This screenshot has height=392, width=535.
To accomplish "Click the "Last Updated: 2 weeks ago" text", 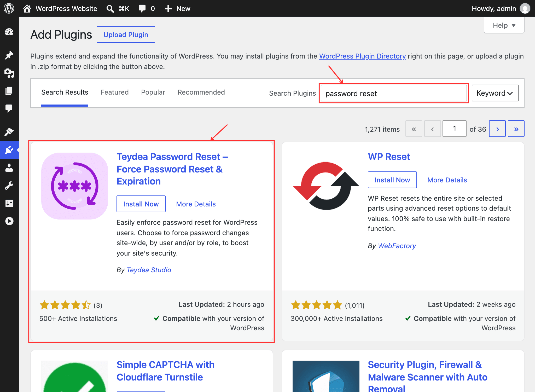I will tap(472, 304).
